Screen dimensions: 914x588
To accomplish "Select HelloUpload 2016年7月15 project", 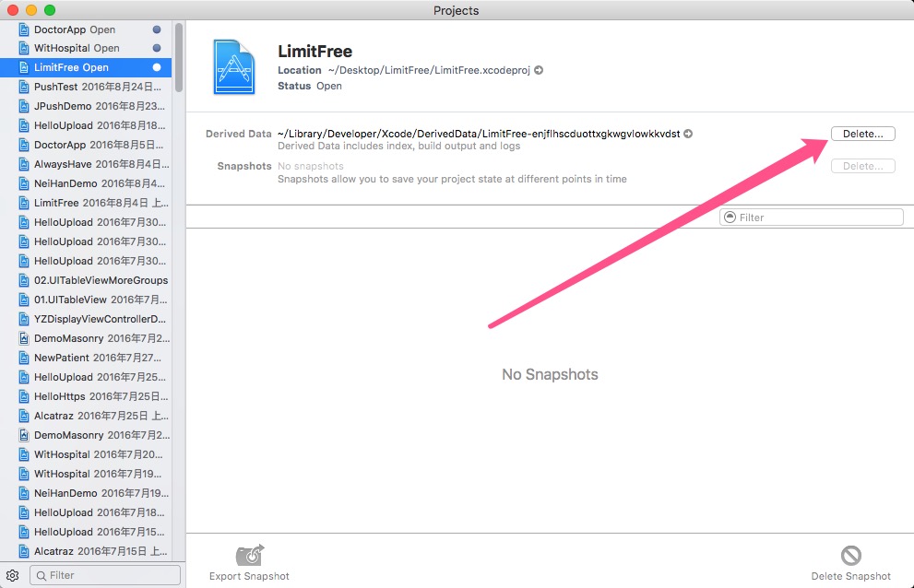I will tap(86, 532).
